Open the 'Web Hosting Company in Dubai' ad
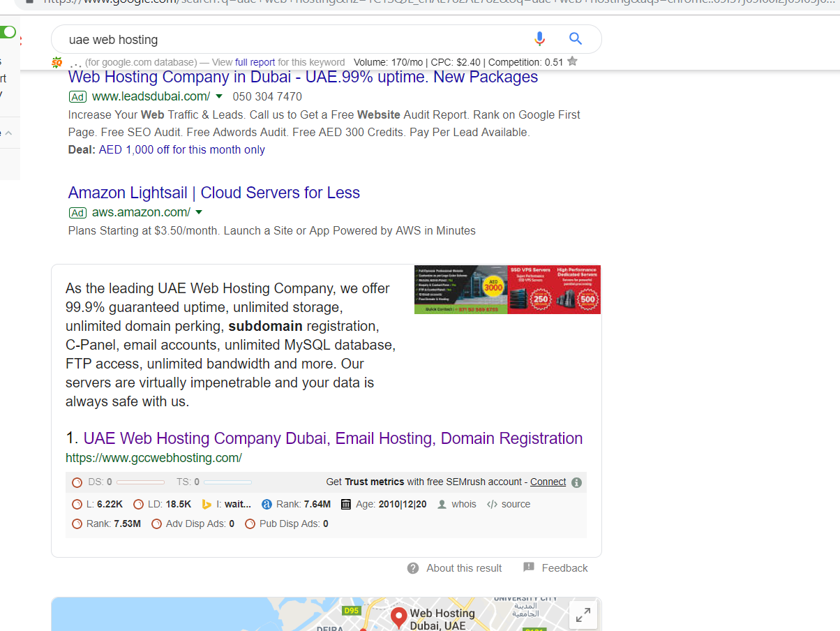This screenshot has height=631, width=840. (303, 77)
